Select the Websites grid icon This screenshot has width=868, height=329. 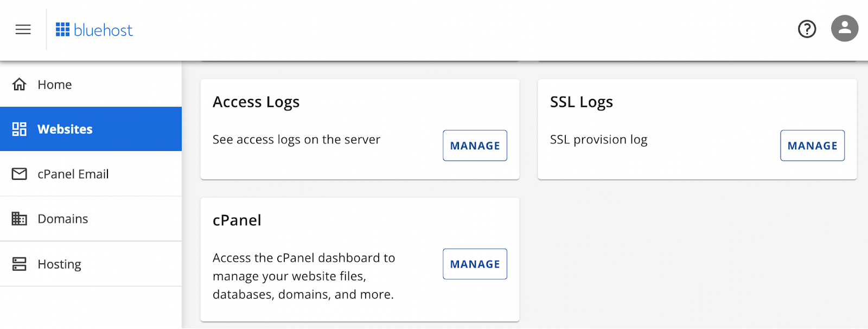pos(19,129)
